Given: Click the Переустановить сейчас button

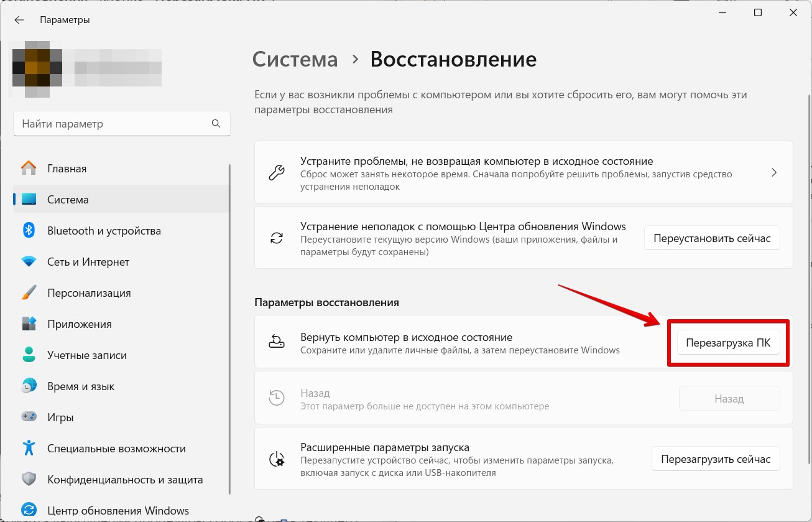Looking at the screenshot, I should pos(712,238).
